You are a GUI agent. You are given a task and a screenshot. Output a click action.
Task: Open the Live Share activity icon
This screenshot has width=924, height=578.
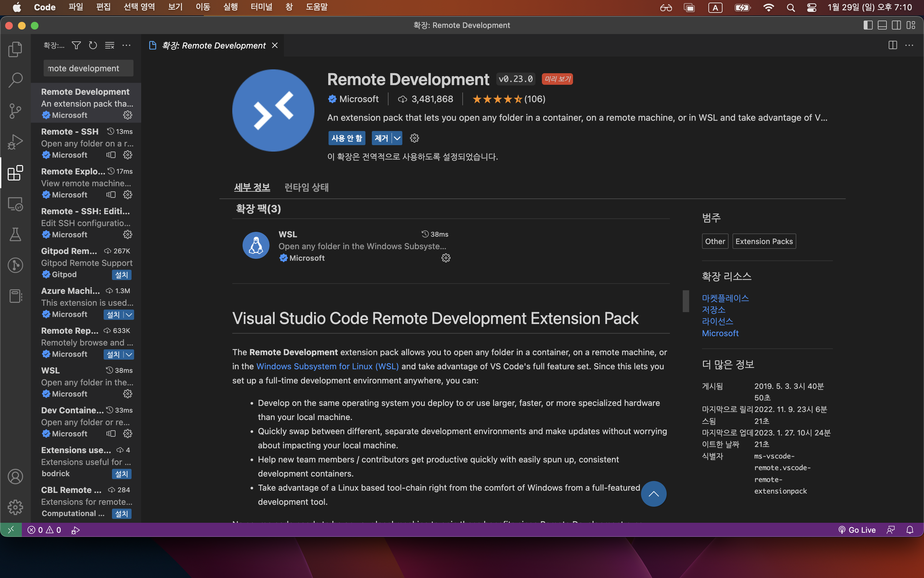click(15, 265)
